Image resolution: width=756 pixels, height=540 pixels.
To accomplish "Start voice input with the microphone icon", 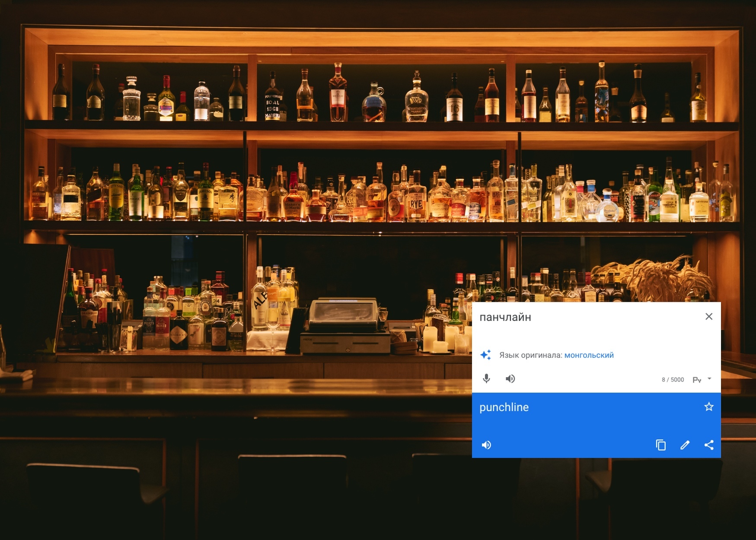I will [x=486, y=379].
